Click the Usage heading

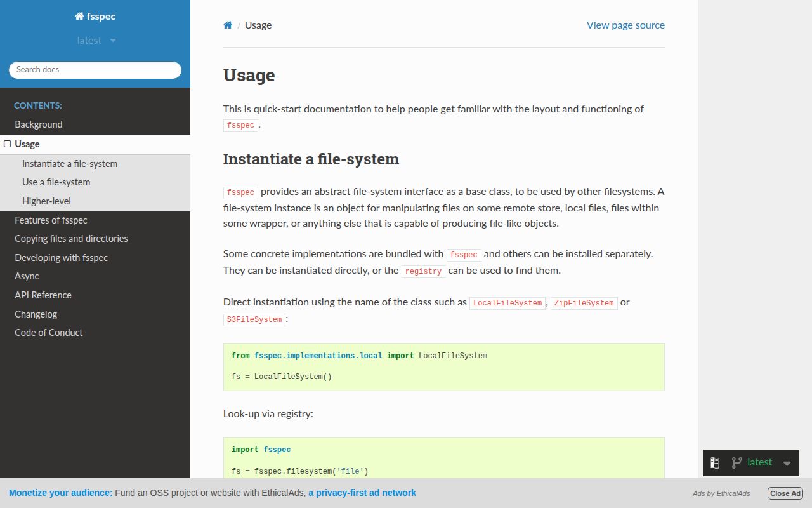(x=249, y=75)
